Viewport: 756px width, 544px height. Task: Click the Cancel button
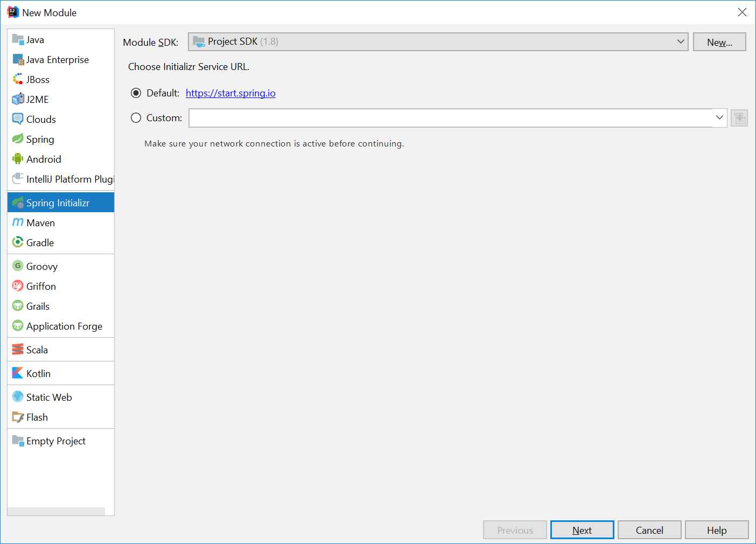point(649,530)
